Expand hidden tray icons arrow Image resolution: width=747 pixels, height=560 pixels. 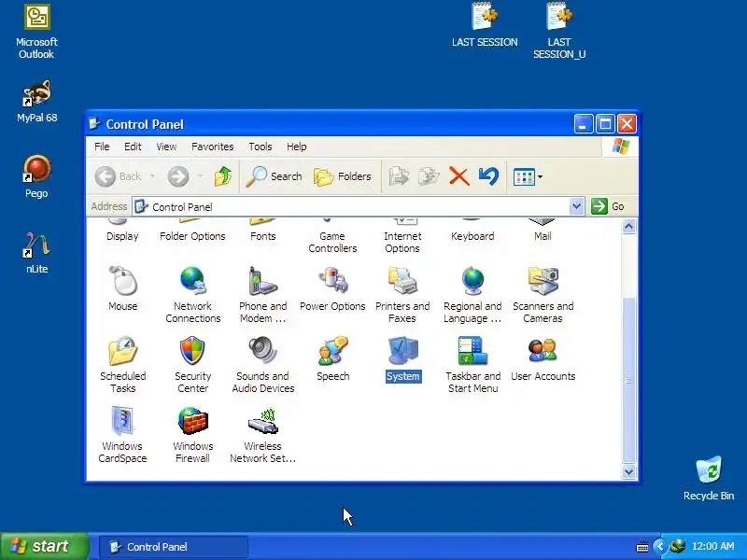[x=659, y=547]
